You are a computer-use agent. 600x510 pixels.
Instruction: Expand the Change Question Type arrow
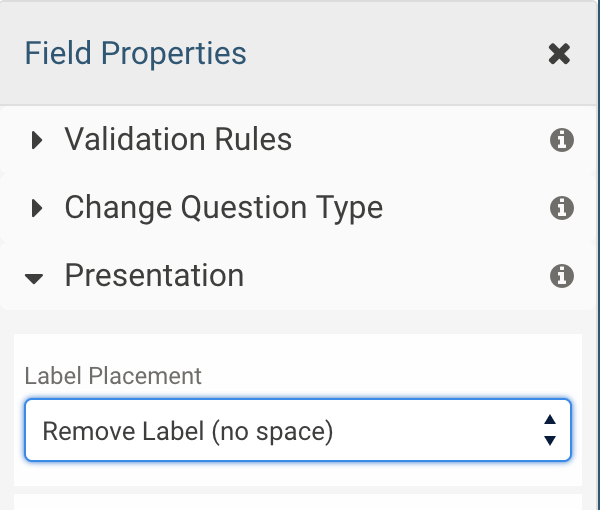coord(37,208)
